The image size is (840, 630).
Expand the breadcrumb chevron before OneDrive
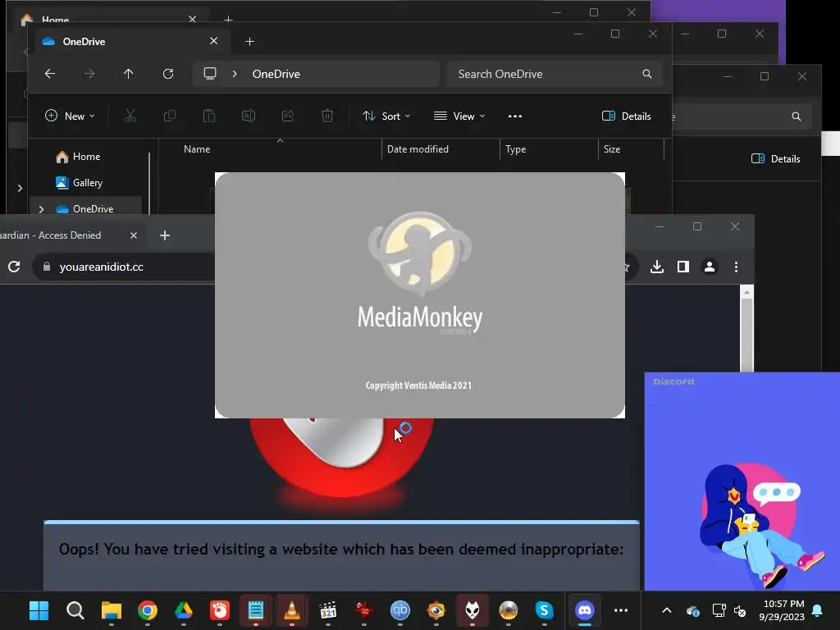[235, 74]
